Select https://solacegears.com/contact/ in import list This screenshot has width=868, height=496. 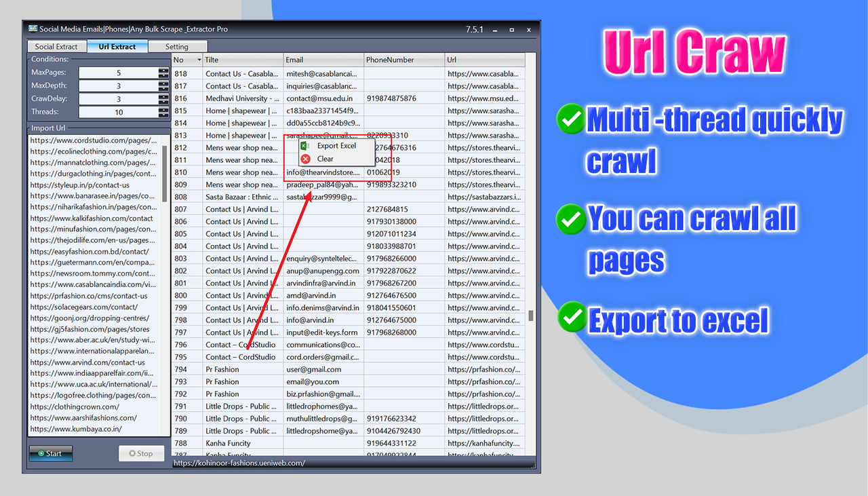click(83, 307)
